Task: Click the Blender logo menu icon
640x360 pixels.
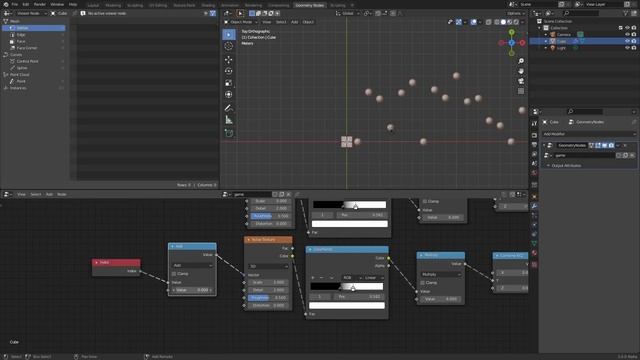Action: click(x=5, y=4)
